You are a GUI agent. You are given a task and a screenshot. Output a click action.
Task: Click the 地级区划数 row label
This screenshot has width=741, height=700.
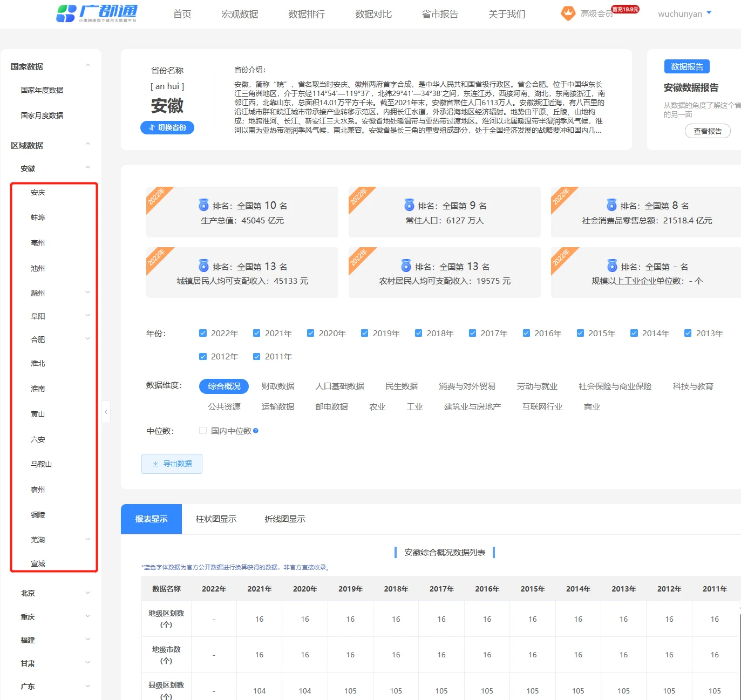click(166, 619)
